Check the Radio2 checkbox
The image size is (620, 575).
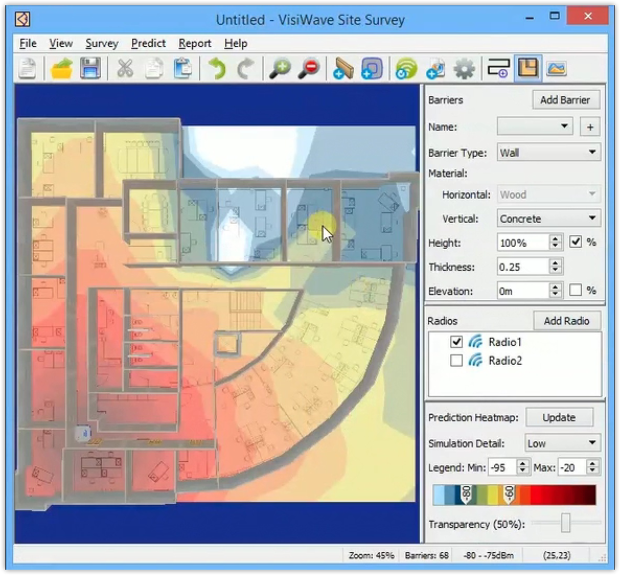(456, 360)
